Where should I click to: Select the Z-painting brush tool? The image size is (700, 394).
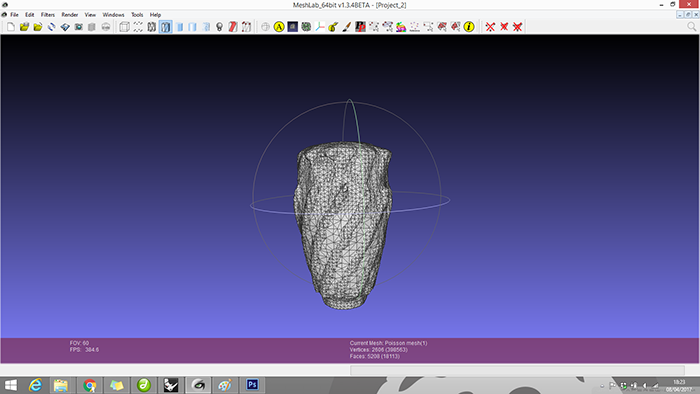click(x=346, y=27)
